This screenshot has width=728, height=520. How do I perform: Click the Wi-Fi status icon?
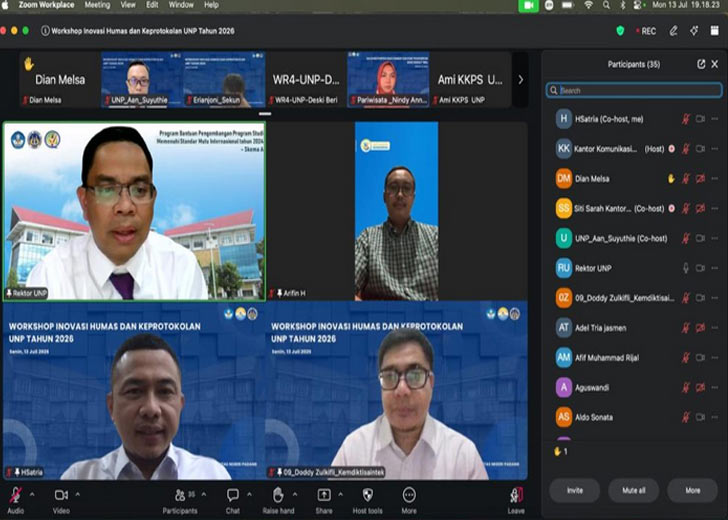(589, 5)
